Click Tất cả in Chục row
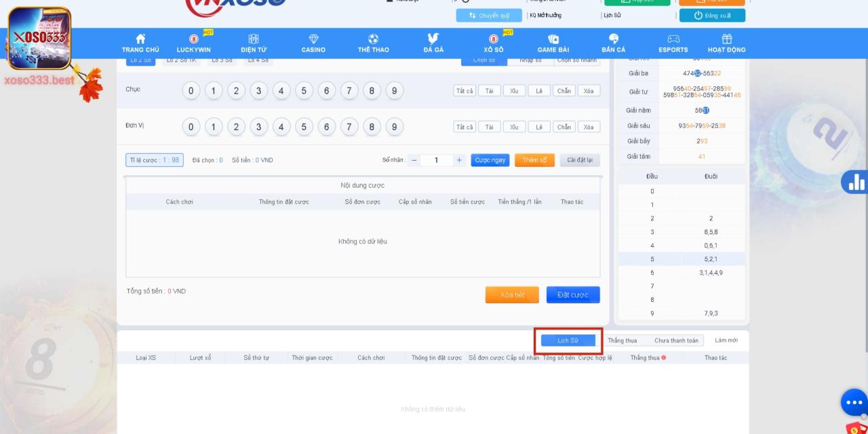Screen dimensions: 868x434 point(465,91)
